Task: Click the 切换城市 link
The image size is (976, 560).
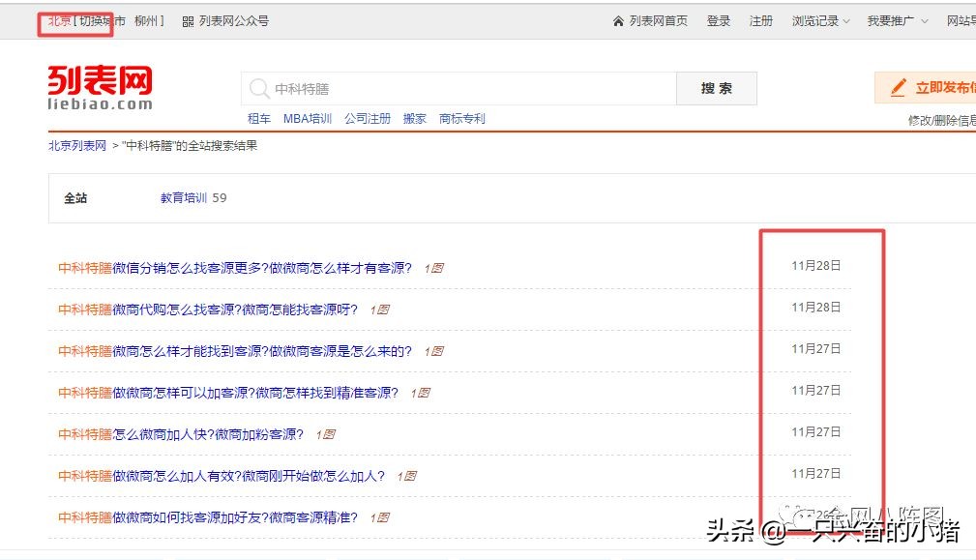Action: pyautogui.click(x=103, y=21)
